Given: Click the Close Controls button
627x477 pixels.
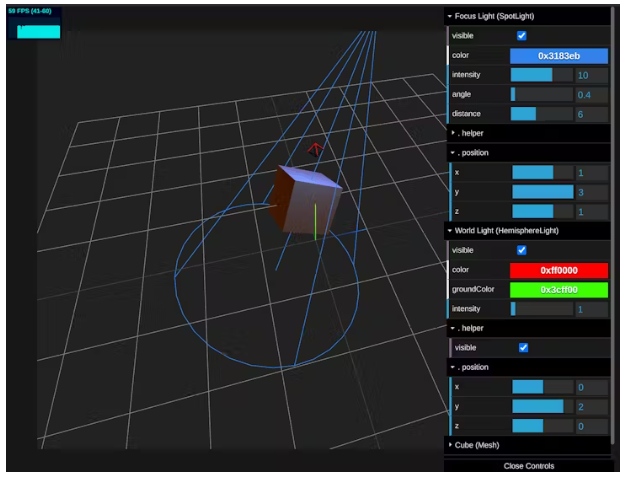Looking at the screenshot, I should (x=527, y=466).
